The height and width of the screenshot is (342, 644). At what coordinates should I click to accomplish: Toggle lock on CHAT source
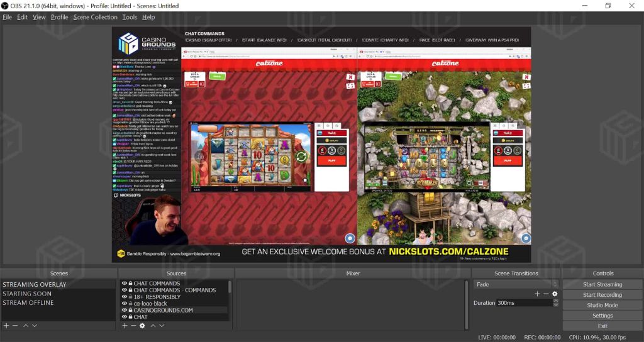130,317
